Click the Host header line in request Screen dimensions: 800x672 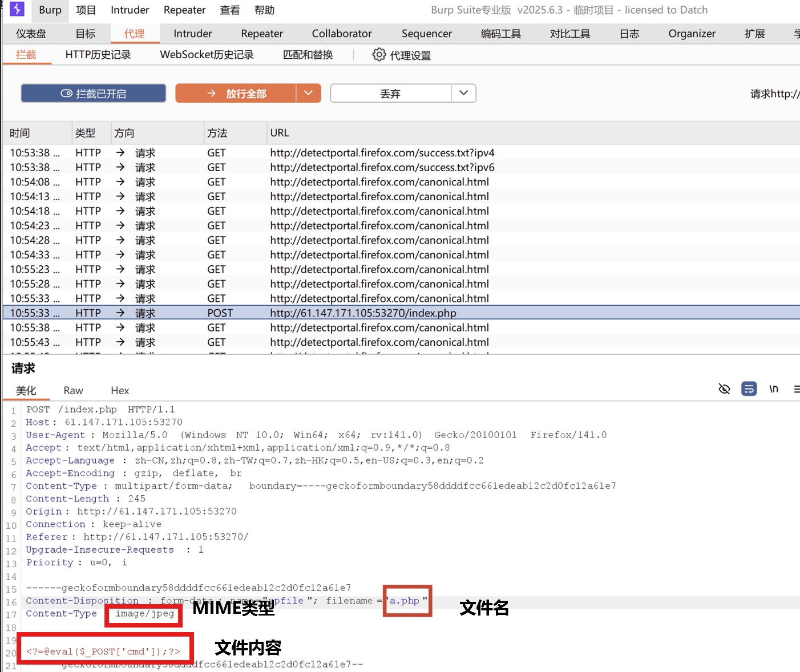coord(104,422)
